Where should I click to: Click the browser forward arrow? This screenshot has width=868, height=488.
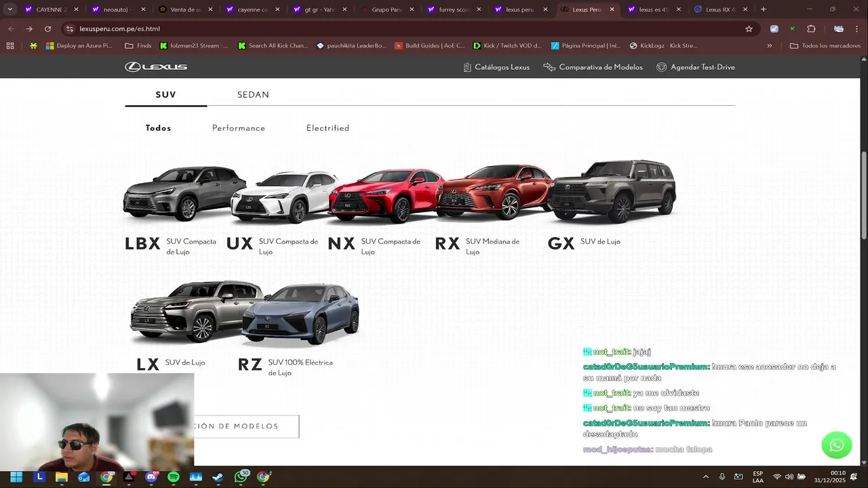point(29,28)
